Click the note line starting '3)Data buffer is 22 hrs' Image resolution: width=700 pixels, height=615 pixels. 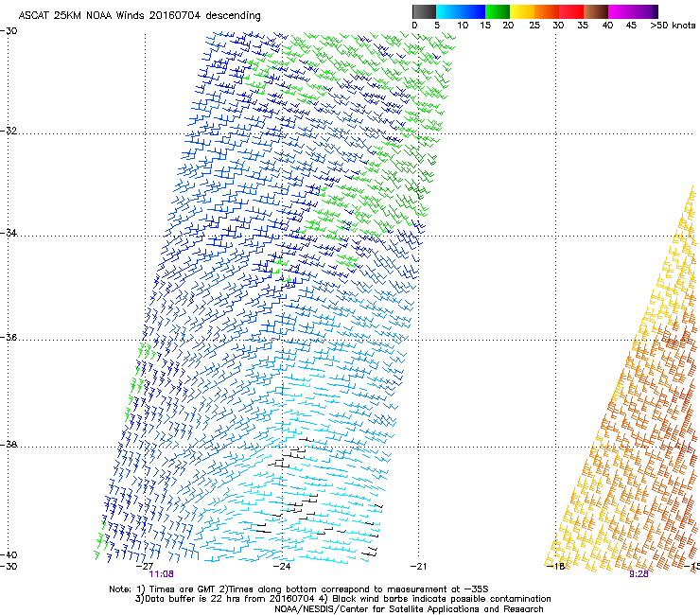[x=342, y=599]
